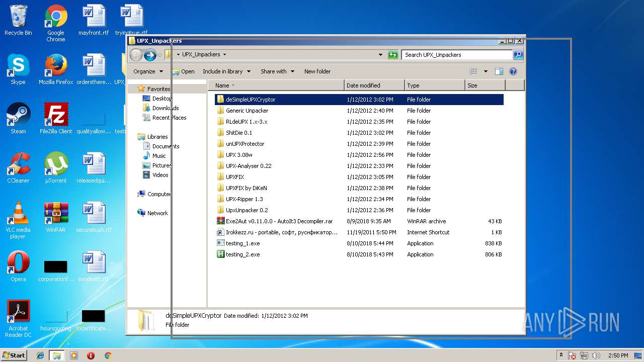The image size is (644, 362).
Task: Launch µTorrent desktop shortcut
Action: click(x=56, y=168)
